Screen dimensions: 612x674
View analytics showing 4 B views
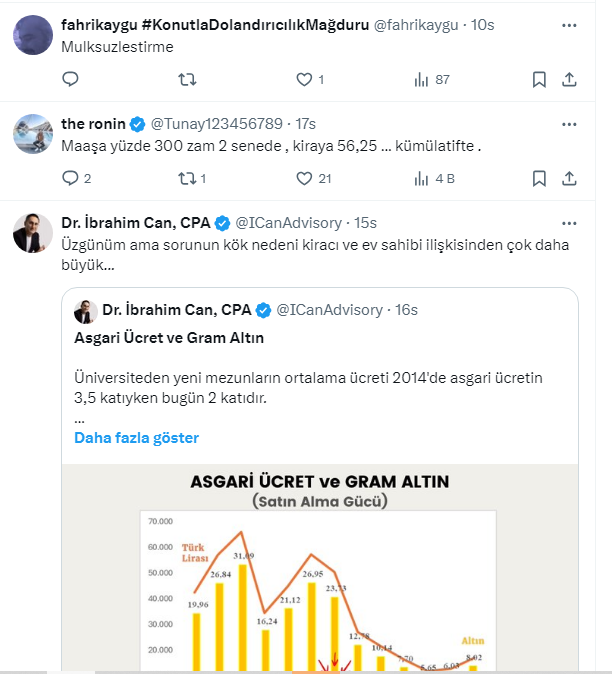421,178
